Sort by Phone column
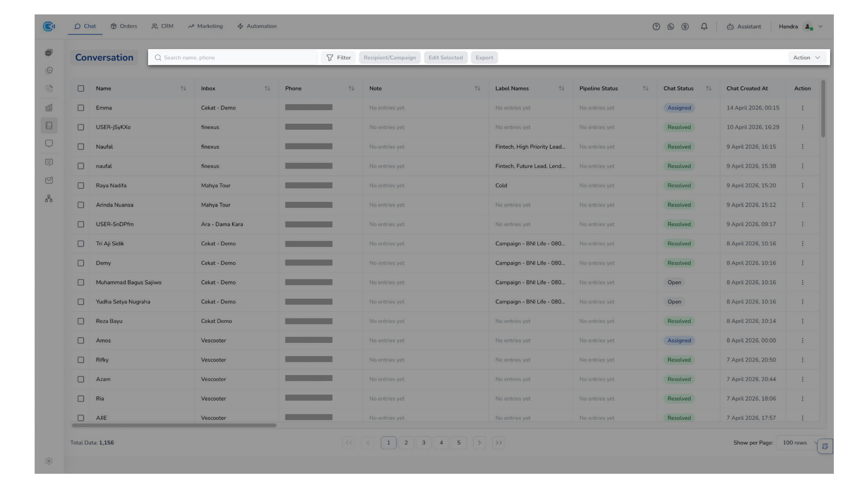Screen dimensions: 868x488 coord(351,88)
